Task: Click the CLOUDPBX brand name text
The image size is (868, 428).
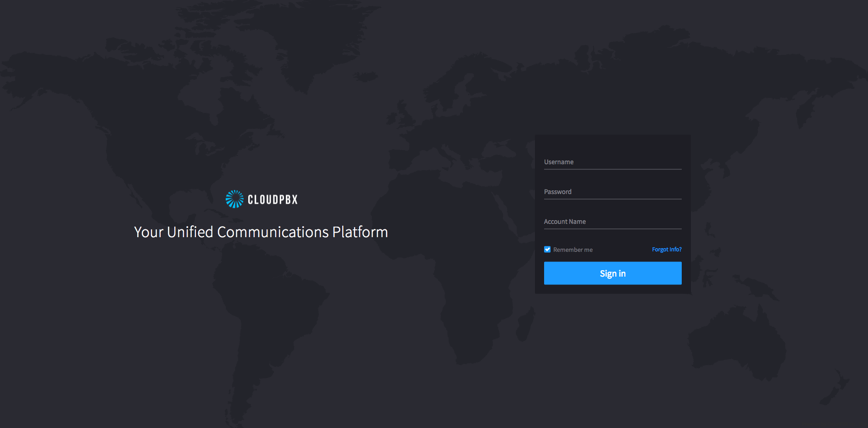Action: point(273,200)
